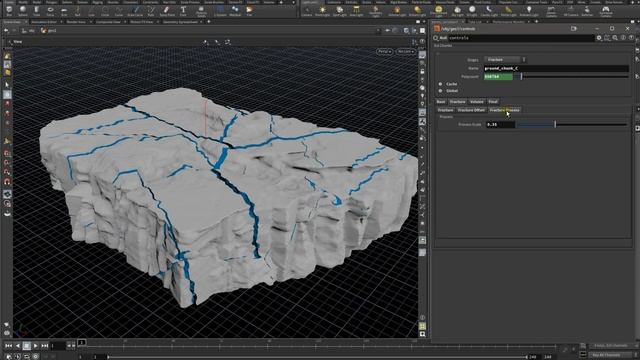Play the timeline forward
This screenshot has height=360, width=640.
pos(36,346)
